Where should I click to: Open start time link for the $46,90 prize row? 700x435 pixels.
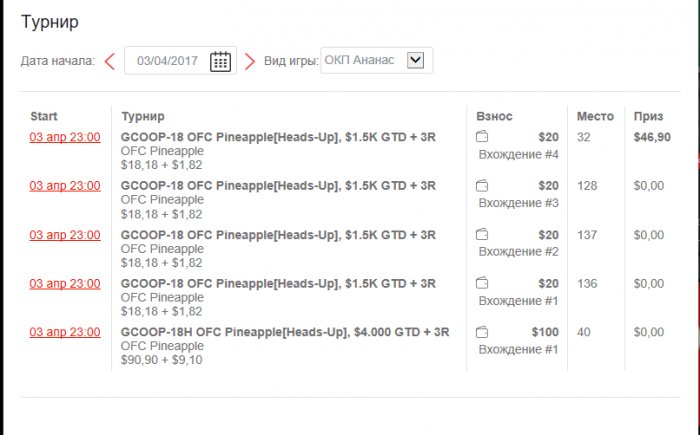[65, 137]
